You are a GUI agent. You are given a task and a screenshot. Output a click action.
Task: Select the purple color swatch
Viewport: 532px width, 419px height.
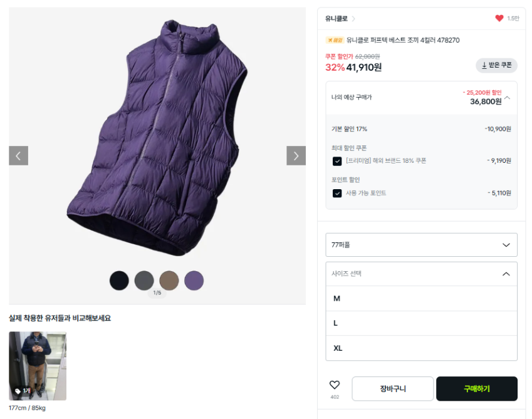coord(194,281)
